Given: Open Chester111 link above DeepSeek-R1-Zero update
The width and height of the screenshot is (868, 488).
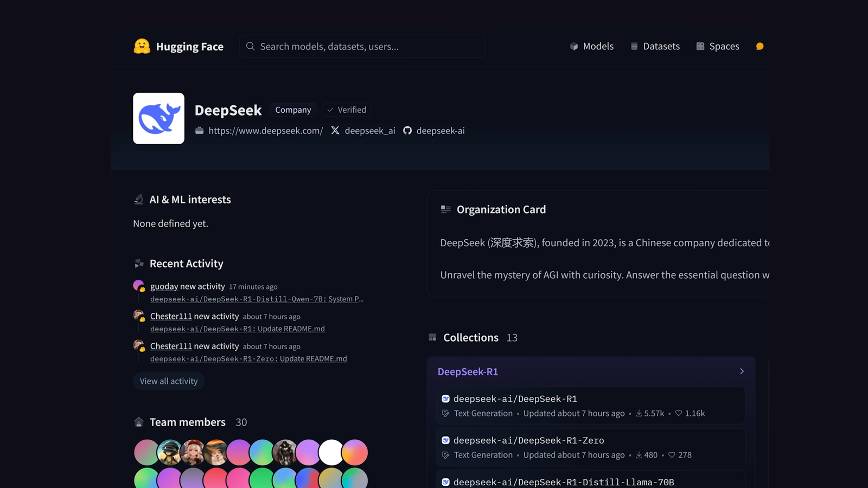Looking at the screenshot, I should point(171,346).
